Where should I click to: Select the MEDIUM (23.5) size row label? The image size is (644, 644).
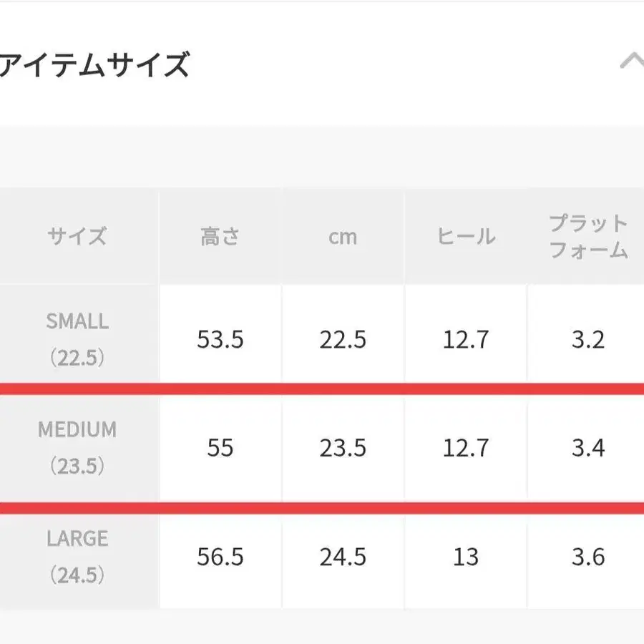click(77, 448)
